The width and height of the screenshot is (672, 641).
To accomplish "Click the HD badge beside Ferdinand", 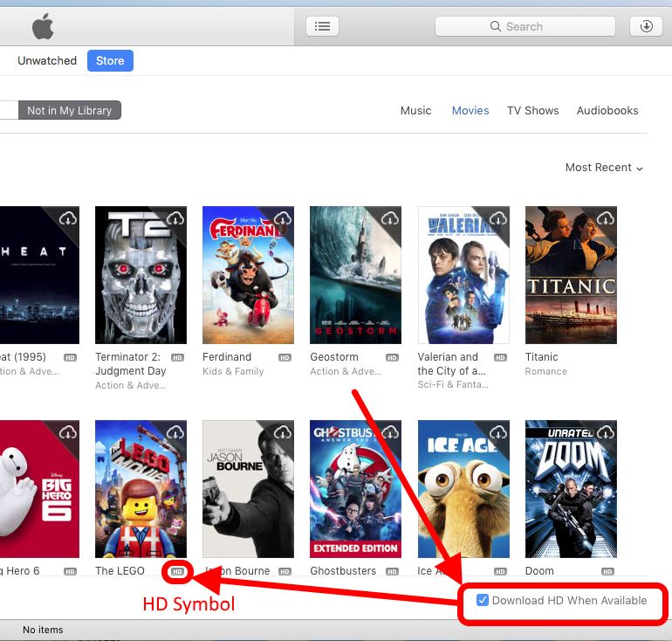I will (x=285, y=357).
